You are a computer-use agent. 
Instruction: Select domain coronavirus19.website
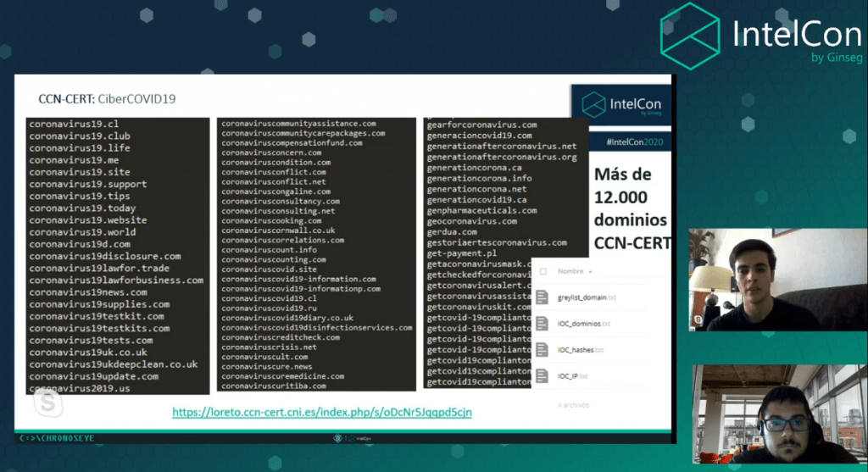coord(88,220)
